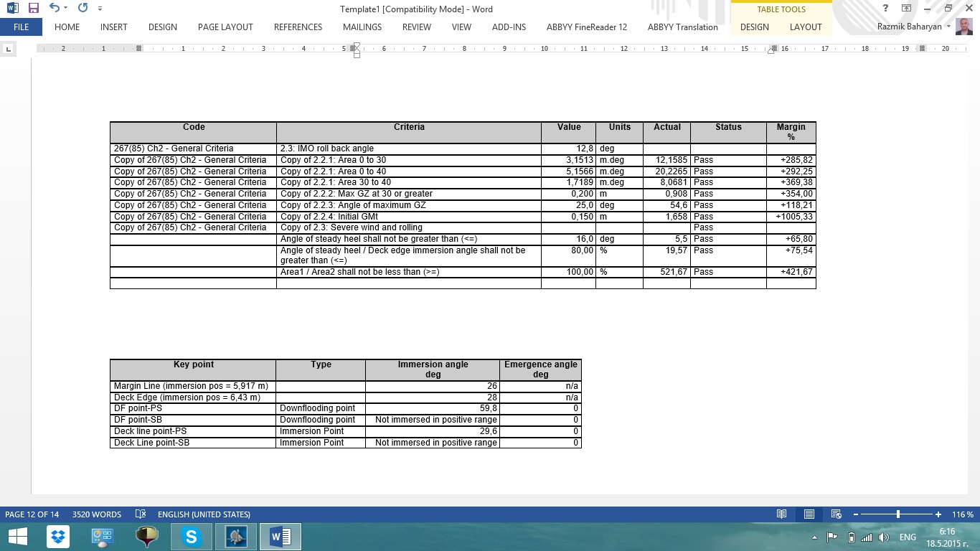Open the PAGE LAYOUT ribbon tab

coord(225,27)
